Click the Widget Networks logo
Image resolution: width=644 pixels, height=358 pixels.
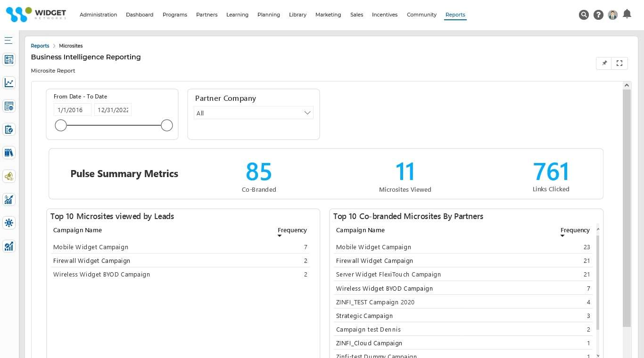tap(35, 14)
